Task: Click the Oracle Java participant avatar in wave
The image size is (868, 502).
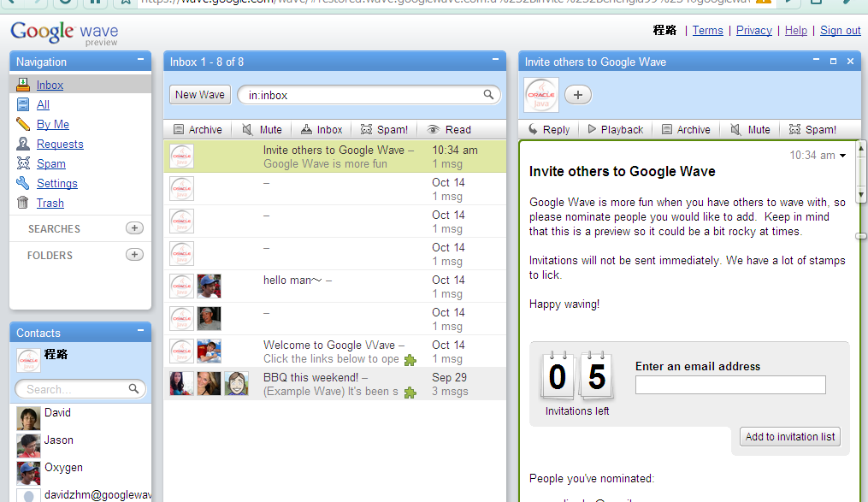Action: (541, 95)
